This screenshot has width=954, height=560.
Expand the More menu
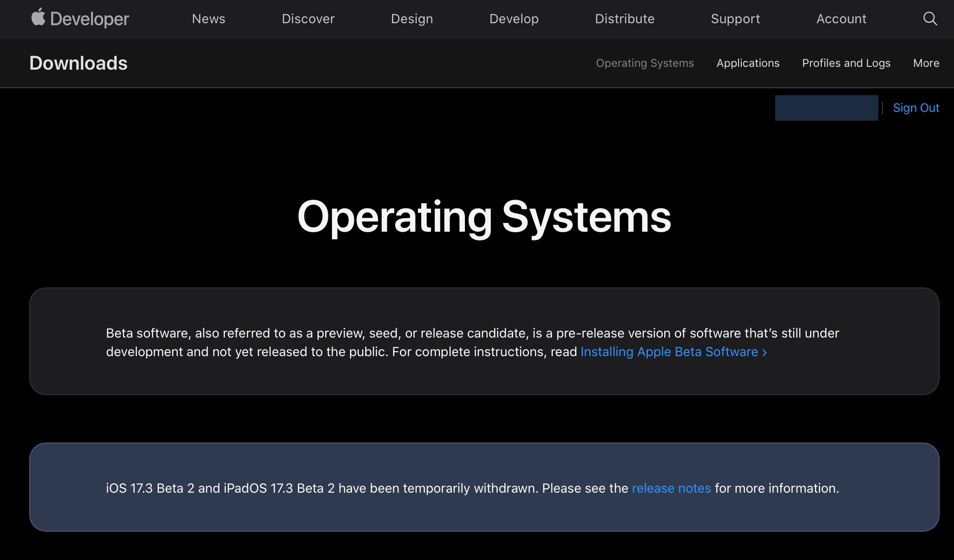point(926,63)
